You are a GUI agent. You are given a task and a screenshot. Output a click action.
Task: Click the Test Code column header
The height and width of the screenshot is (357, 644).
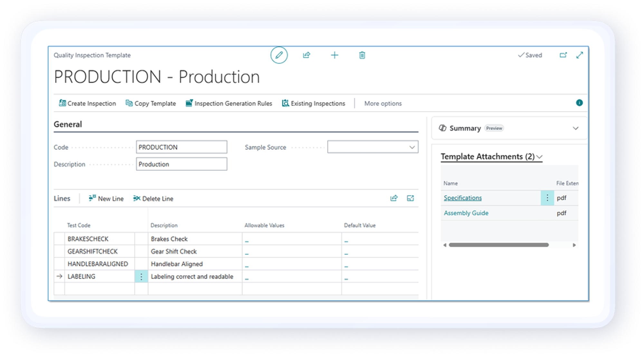coord(79,225)
